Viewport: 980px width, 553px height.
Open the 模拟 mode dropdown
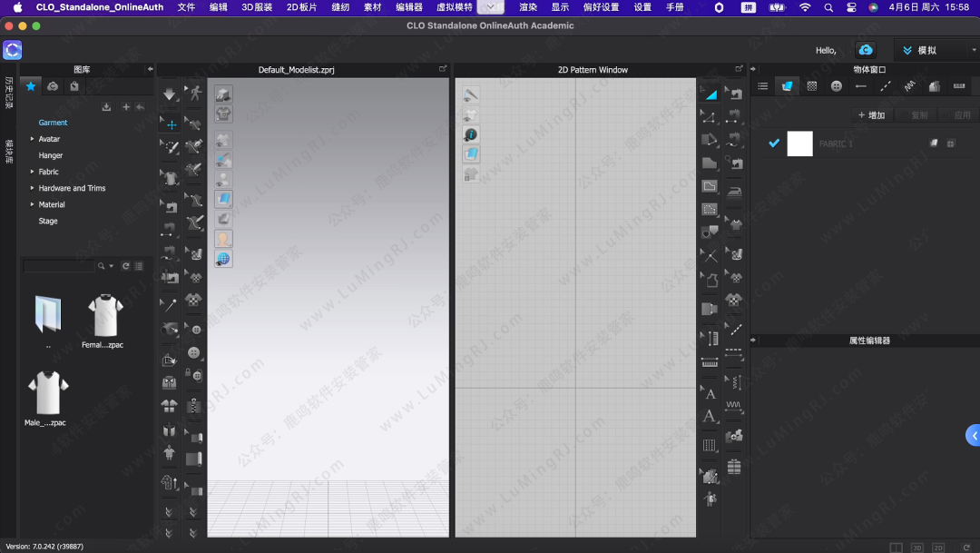(936, 50)
